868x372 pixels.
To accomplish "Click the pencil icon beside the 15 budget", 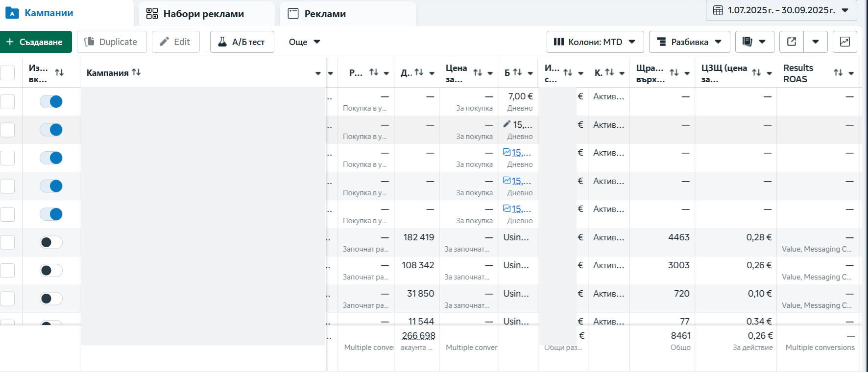I will (x=507, y=124).
